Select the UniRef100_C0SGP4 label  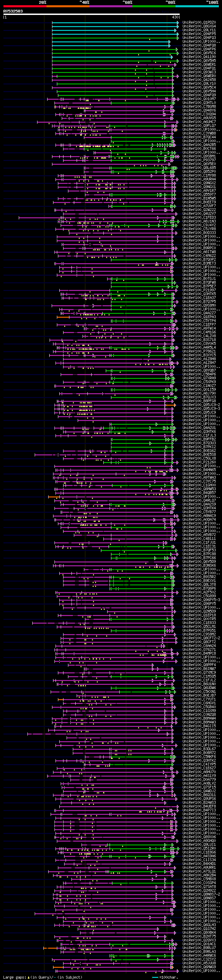[x=199, y=883]
